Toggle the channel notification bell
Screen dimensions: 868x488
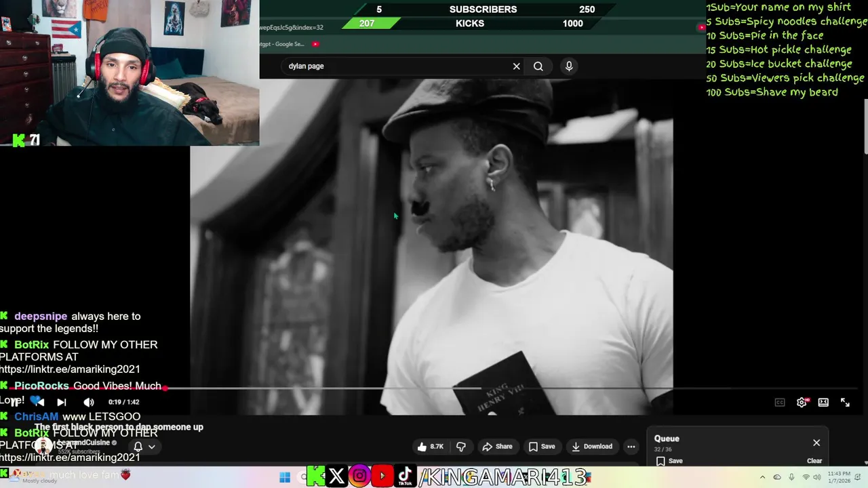138,447
